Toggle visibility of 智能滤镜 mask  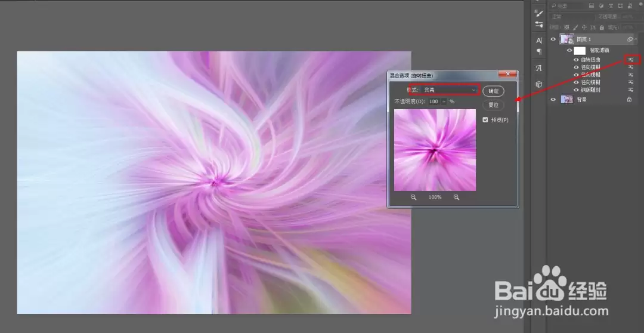point(569,51)
